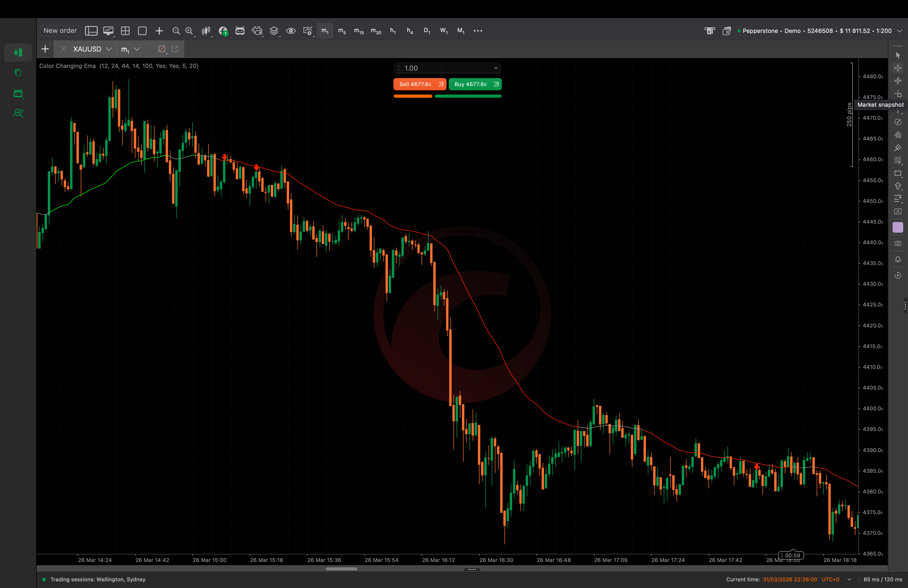Toggle the eye visibility icon in toolbar
This screenshot has width=908, height=588.
click(x=291, y=31)
